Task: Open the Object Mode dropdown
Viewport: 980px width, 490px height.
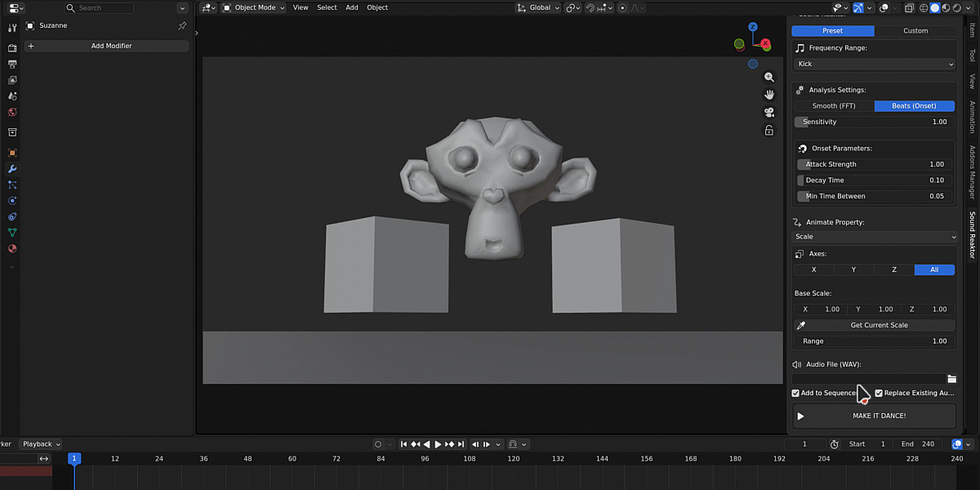Action: pyautogui.click(x=254, y=7)
